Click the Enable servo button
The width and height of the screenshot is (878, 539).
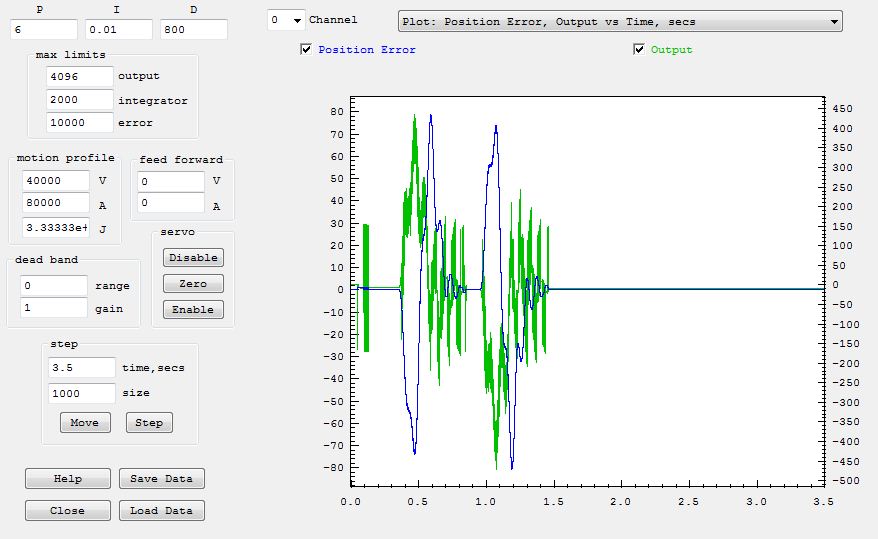pos(193,309)
